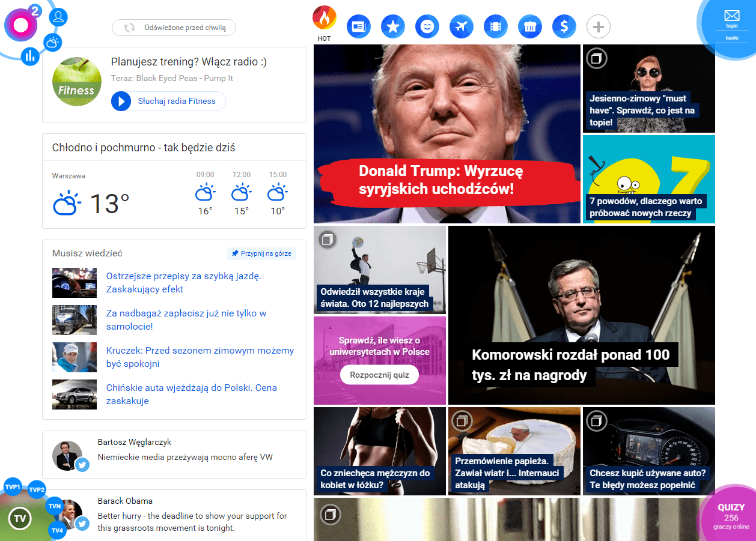756x541 pixels.
Task: Select the airplane travel category icon
Action: pyautogui.click(x=462, y=26)
